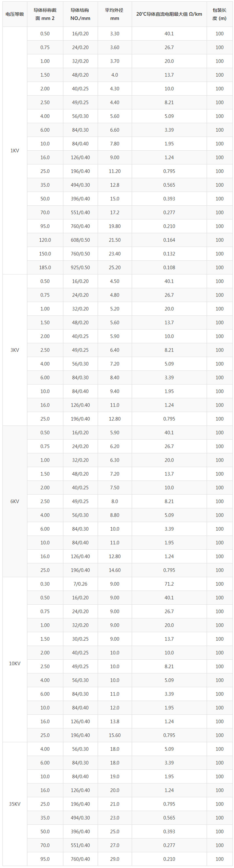The image size is (234, 868).
Task: Click the 925/0.50 conductor structure cell
Action: pyautogui.click(x=80, y=268)
